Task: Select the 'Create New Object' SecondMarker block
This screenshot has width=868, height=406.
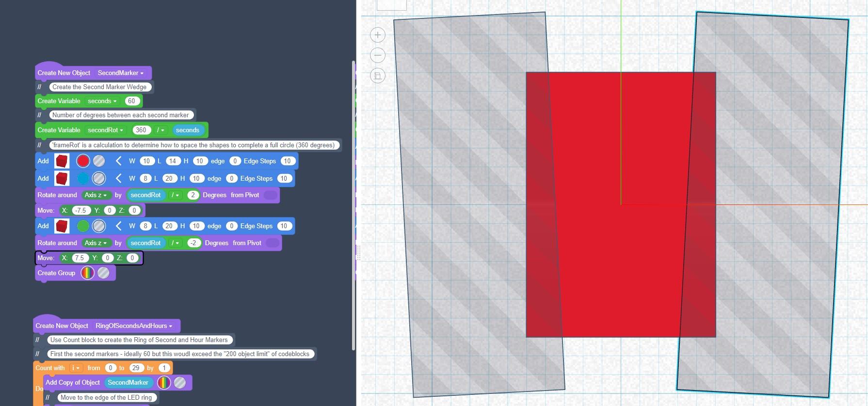Action: [x=64, y=73]
